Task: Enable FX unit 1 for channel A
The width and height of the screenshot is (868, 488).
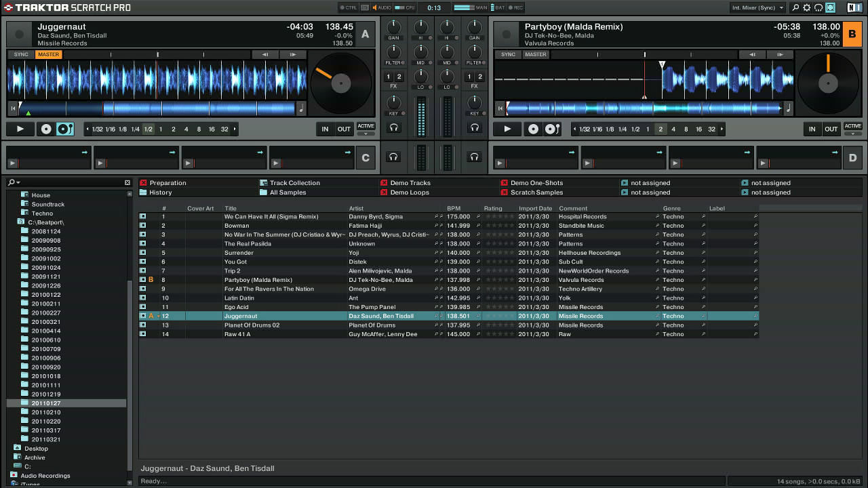Action: [389, 77]
